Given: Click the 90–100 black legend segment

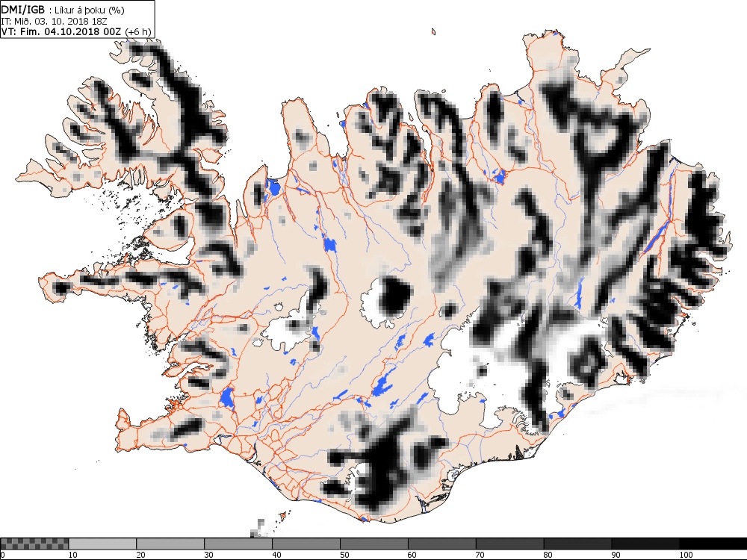Looking at the screenshot, I should click(x=645, y=544).
